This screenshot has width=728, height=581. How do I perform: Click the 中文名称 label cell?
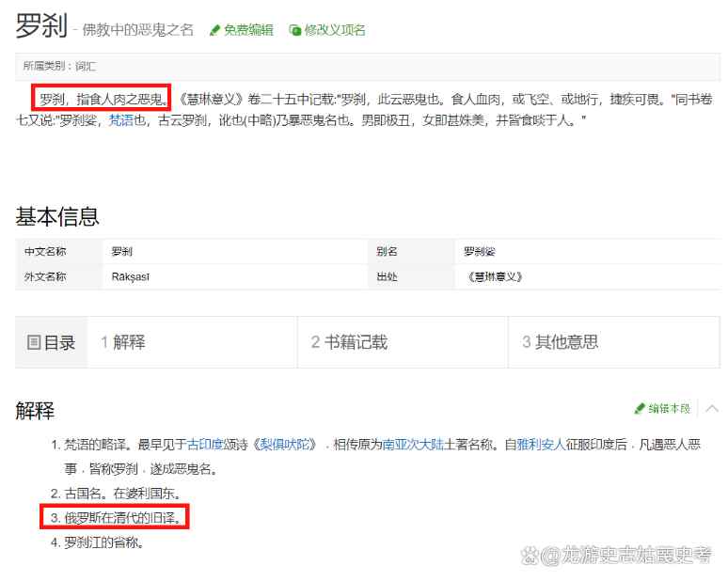tap(58, 252)
